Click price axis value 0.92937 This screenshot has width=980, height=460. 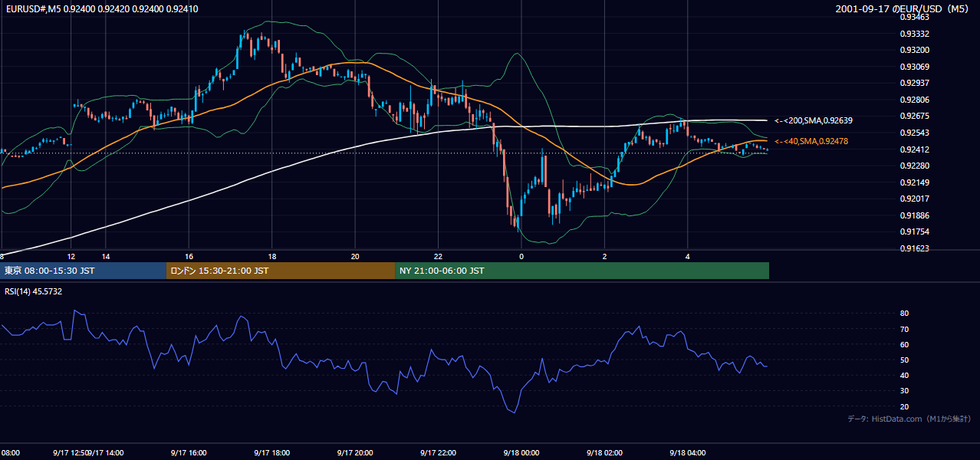914,83
